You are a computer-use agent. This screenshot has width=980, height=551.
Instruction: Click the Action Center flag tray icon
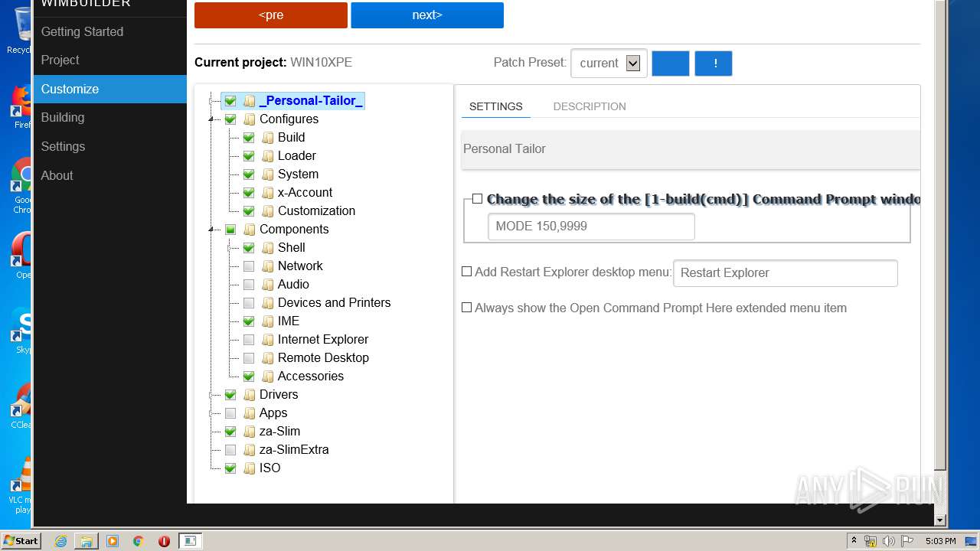point(907,541)
